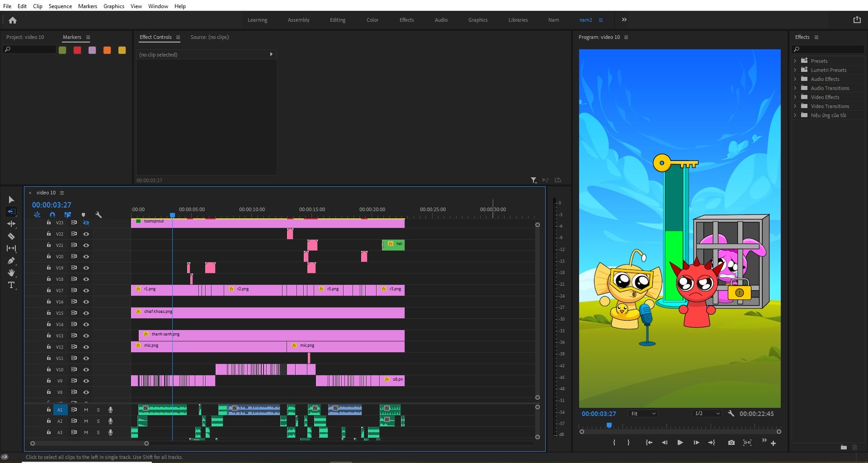Open Project: video 10 tab
Image resolution: width=868 pixels, height=463 pixels.
coord(25,37)
